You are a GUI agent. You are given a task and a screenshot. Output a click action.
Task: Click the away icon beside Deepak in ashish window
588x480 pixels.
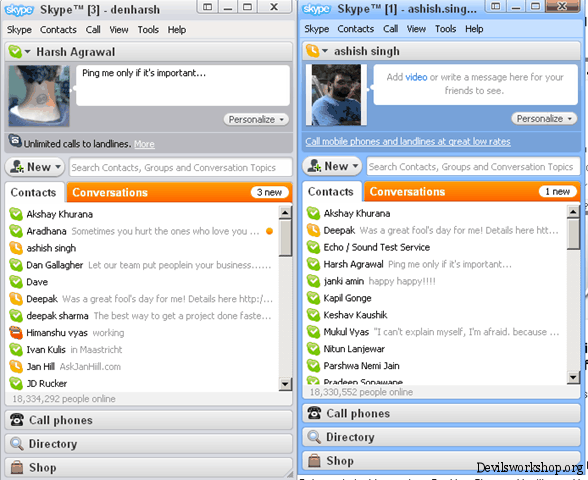click(313, 230)
